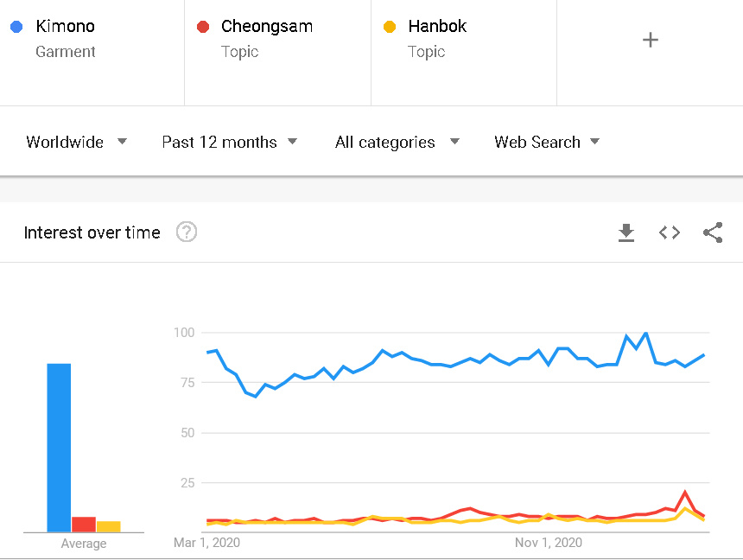Click the Kimono peak on the chart
This screenshot has height=560, width=743.
[645, 333]
